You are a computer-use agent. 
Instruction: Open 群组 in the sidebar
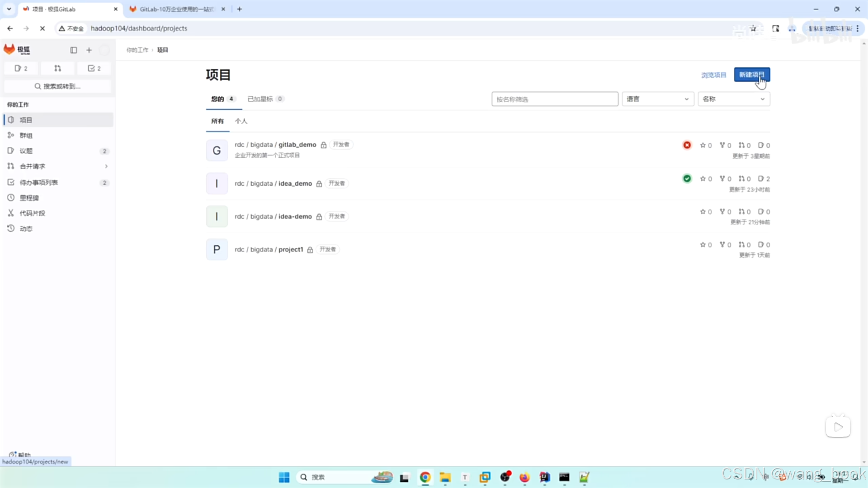pyautogui.click(x=58, y=135)
